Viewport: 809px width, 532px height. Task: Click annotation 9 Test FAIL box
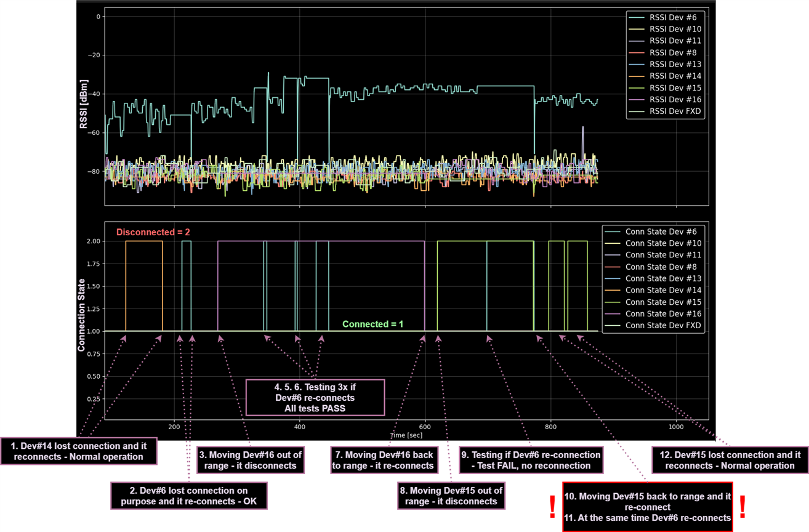coord(531,460)
